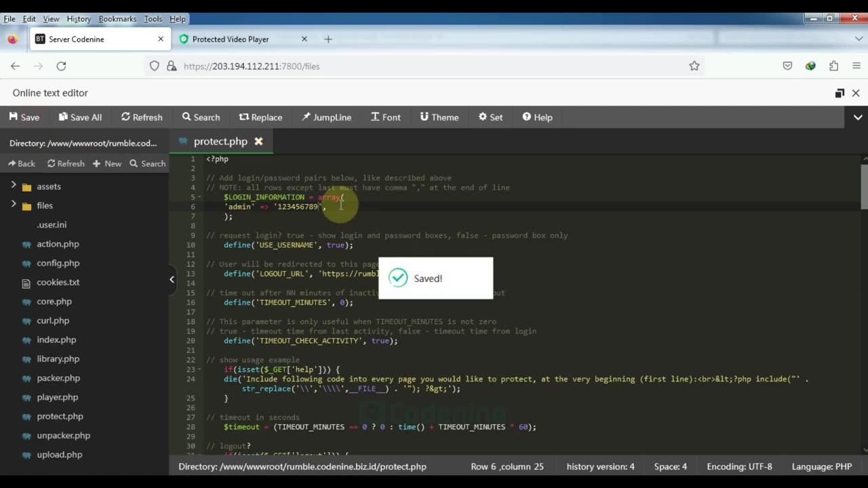
Task: Open the View menu
Action: [51, 19]
